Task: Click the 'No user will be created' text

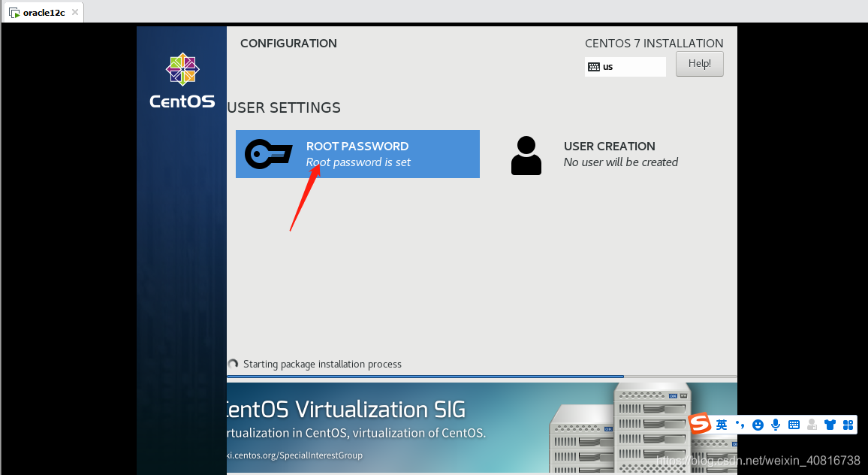Action: [x=620, y=162]
